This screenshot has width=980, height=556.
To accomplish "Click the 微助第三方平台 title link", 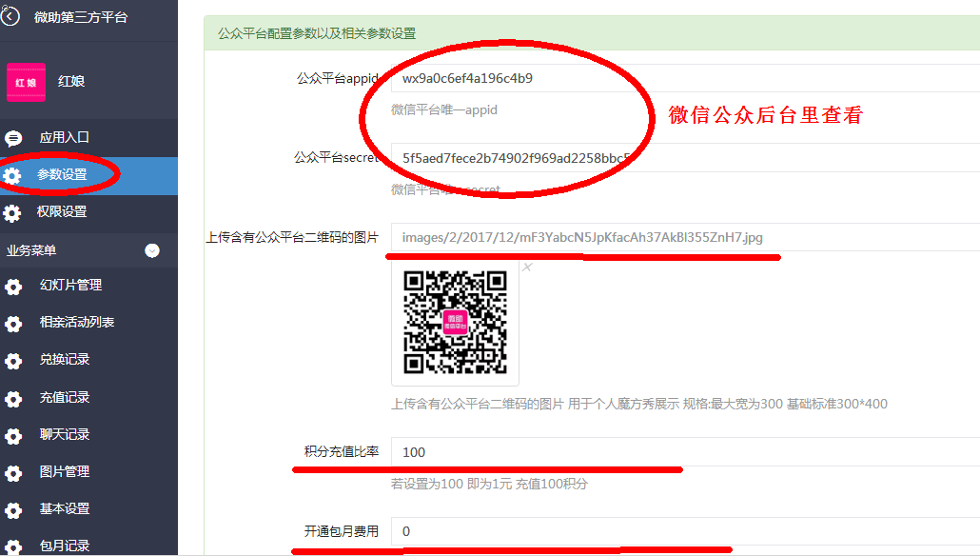I will [81, 17].
